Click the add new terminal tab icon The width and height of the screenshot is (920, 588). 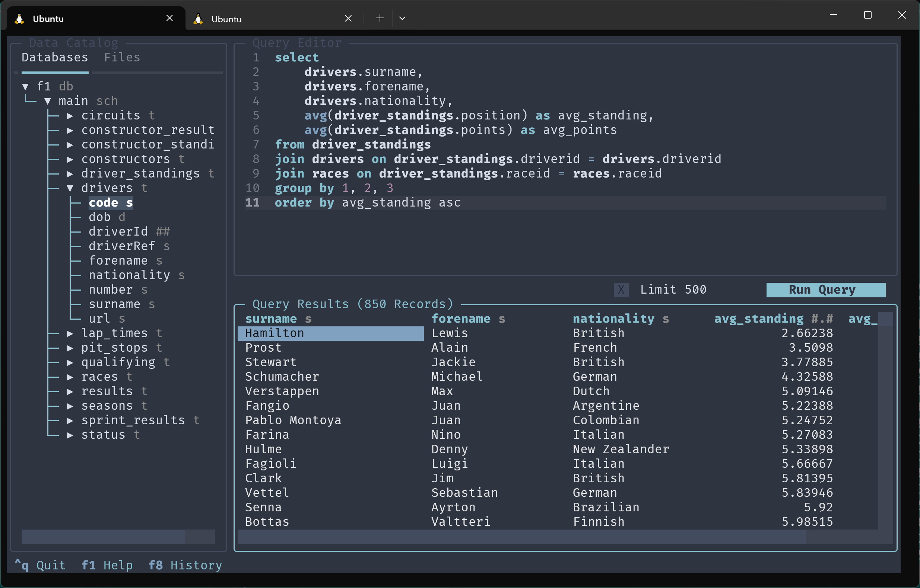(379, 18)
